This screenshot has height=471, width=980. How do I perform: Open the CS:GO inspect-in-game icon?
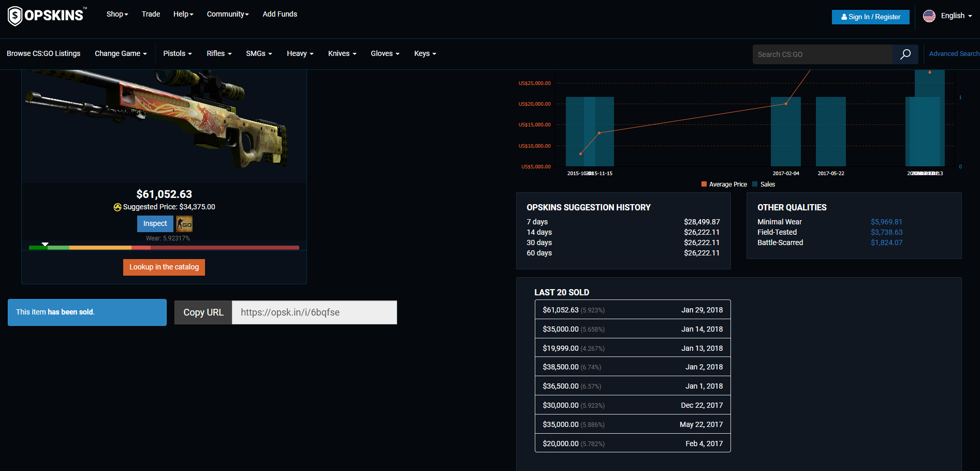point(184,224)
